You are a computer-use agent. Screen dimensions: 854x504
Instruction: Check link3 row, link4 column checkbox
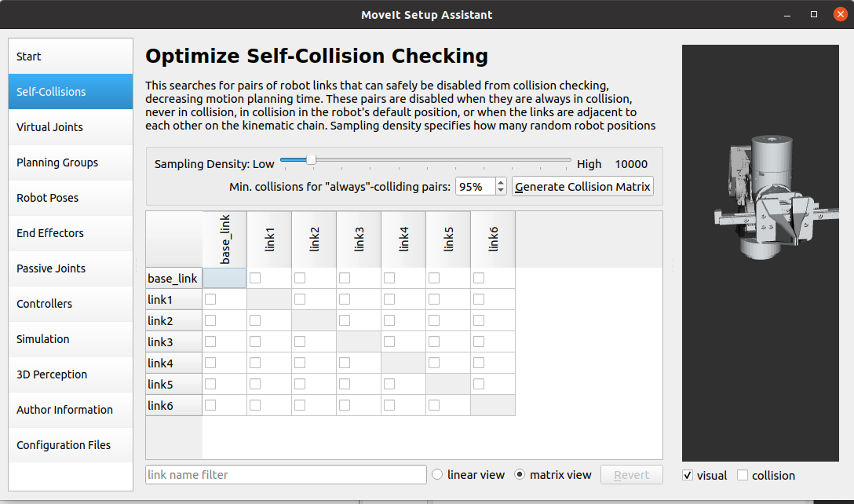(389, 341)
